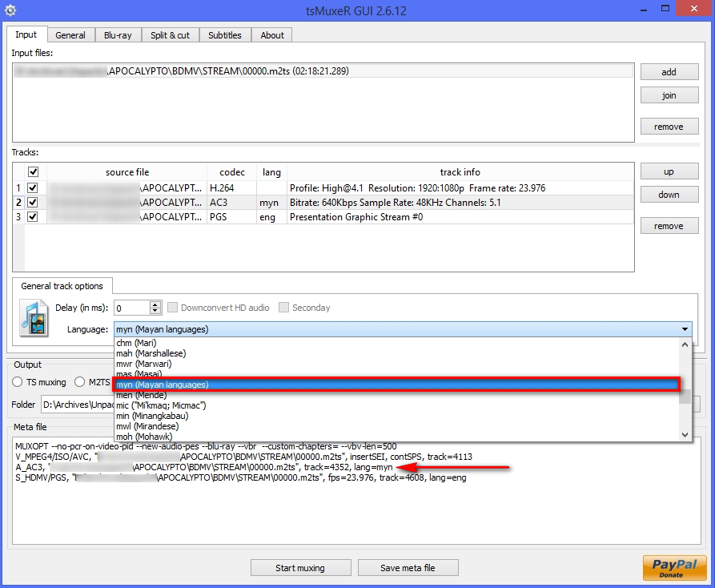The width and height of the screenshot is (715, 588).
Task: Select the General track options tab
Action: click(62, 286)
